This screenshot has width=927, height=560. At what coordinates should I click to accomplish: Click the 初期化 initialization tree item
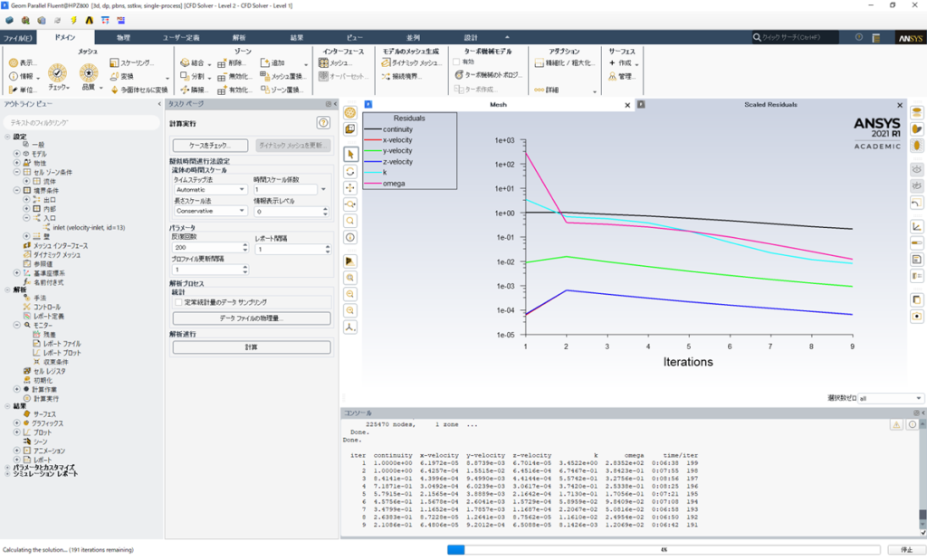pyautogui.click(x=43, y=381)
